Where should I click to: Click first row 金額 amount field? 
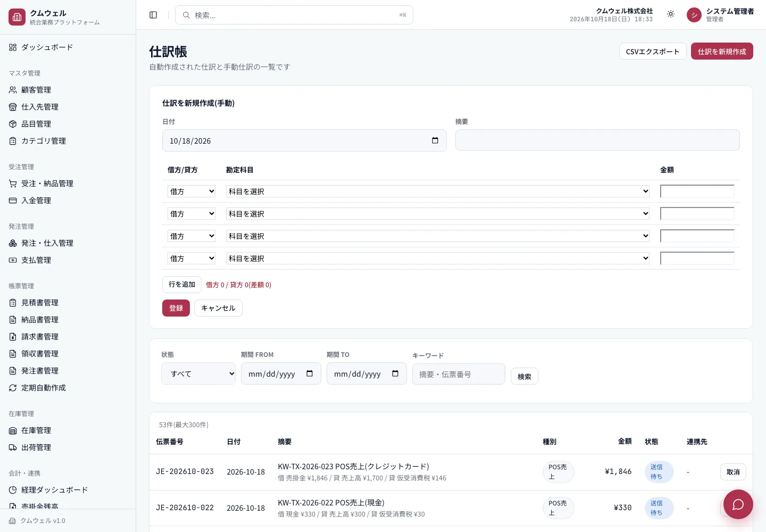pyautogui.click(x=697, y=192)
